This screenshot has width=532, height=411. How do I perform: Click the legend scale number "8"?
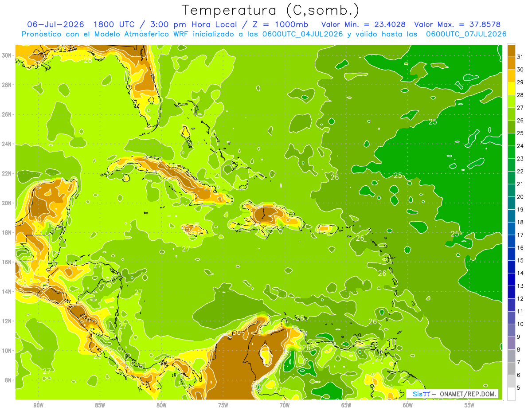pyautogui.click(x=518, y=350)
